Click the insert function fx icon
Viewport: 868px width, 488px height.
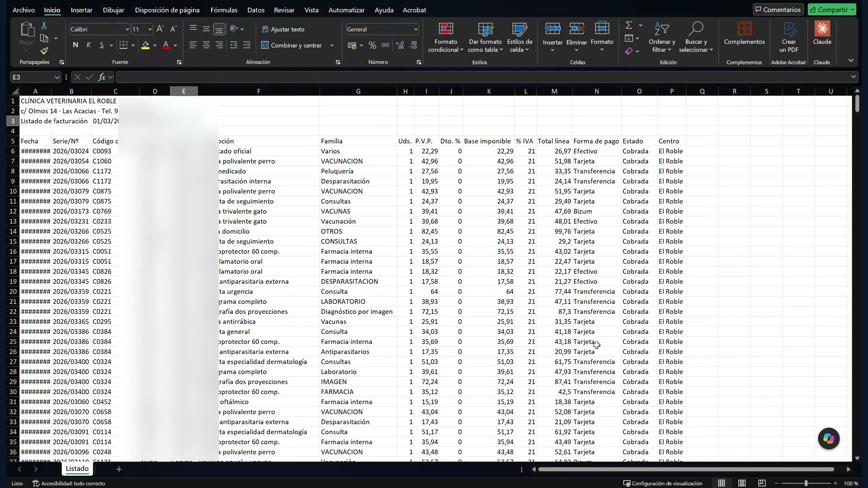click(102, 77)
